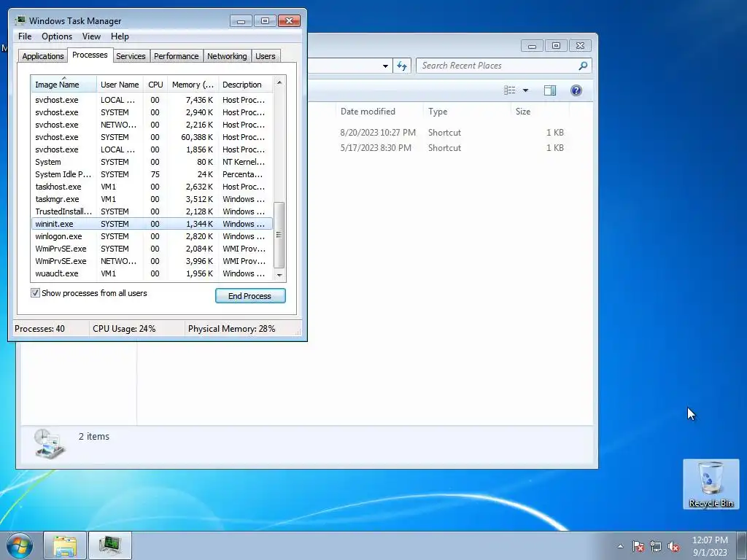Sort processes by Image Name column
Viewport: 747px width, 560px height.
tap(63, 85)
